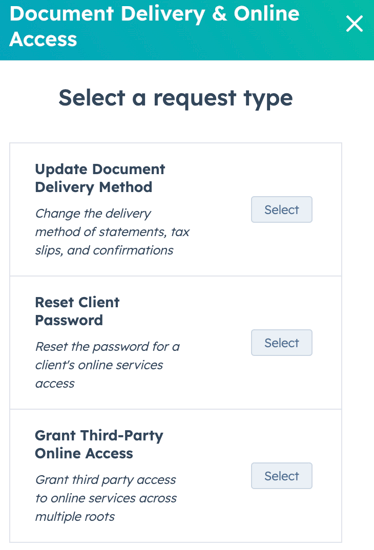This screenshot has height=550, width=374.
Task: Click the to online services across line
Action: 106,498
